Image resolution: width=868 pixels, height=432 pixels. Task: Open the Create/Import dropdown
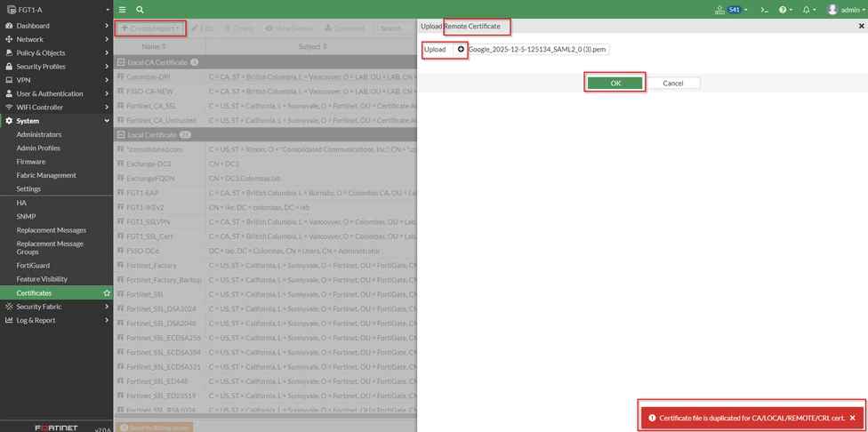(150, 28)
